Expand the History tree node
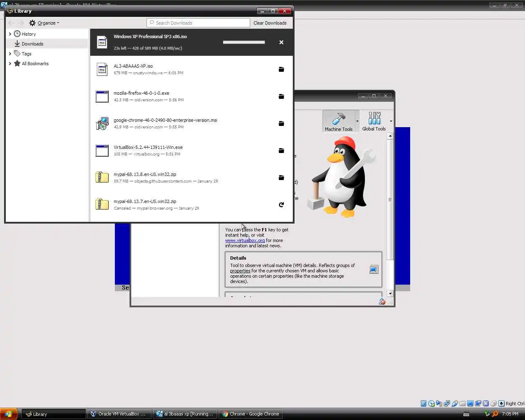The image size is (525, 420). click(10, 34)
